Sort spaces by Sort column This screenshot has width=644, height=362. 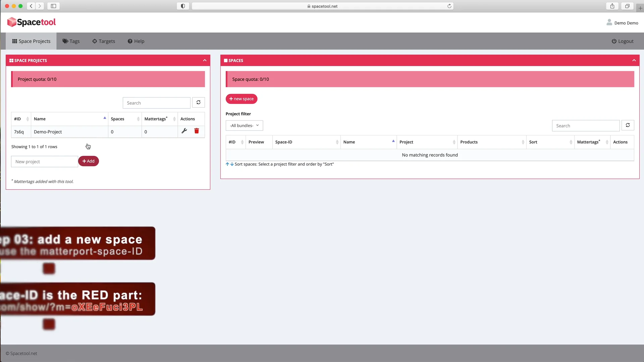[550, 142]
